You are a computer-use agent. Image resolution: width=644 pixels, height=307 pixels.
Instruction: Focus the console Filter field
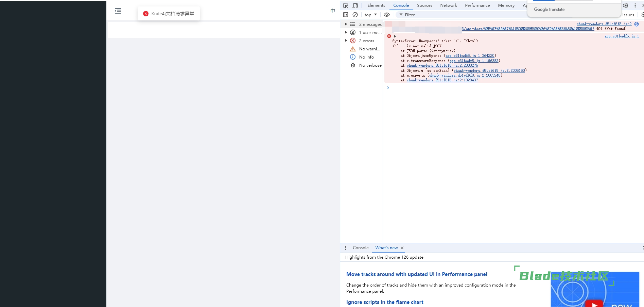click(462, 15)
